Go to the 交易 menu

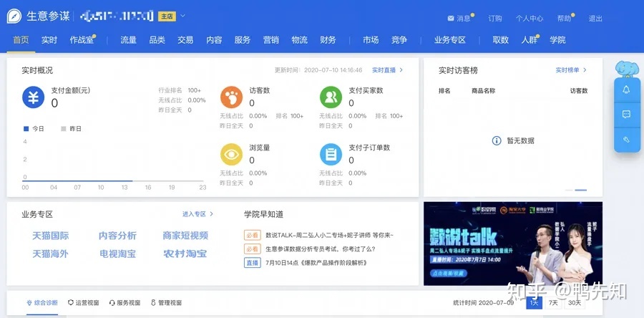(185, 40)
